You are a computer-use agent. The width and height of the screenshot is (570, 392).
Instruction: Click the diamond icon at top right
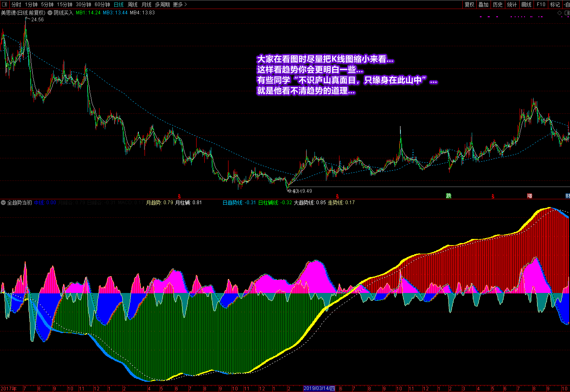[560, 13]
